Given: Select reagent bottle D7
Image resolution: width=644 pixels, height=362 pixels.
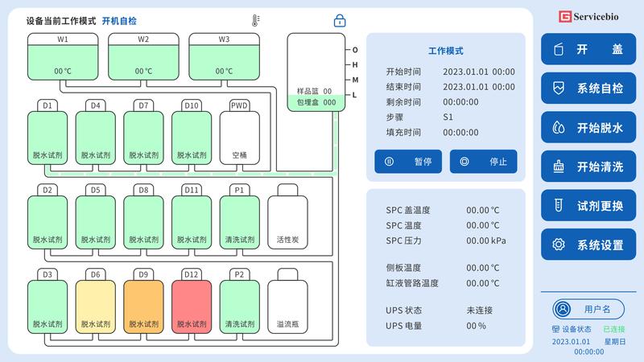Looking at the screenshot, I should click(143, 132).
